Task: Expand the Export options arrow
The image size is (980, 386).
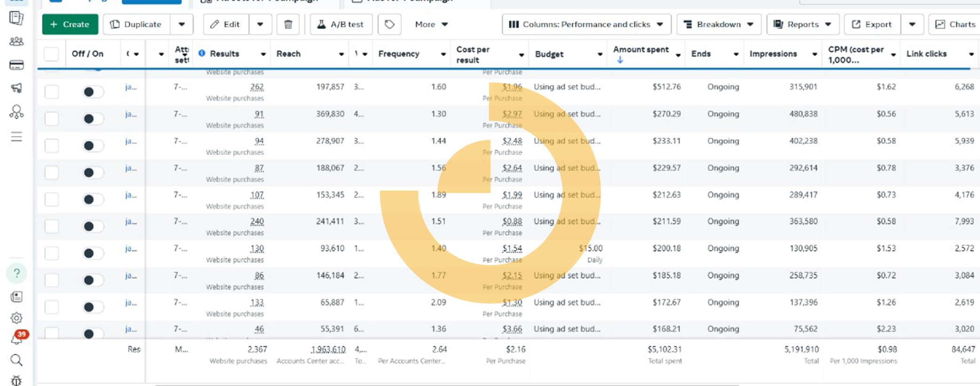Action: tap(912, 24)
